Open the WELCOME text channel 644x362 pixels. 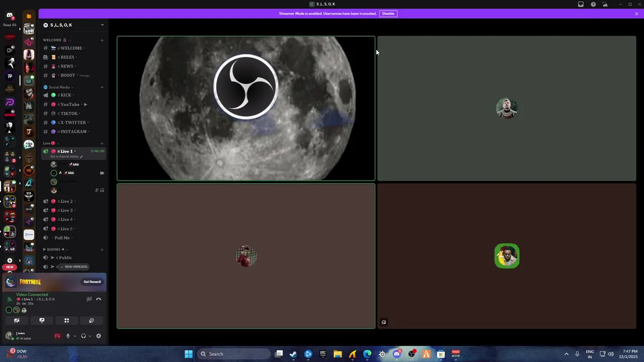click(74, 48)
